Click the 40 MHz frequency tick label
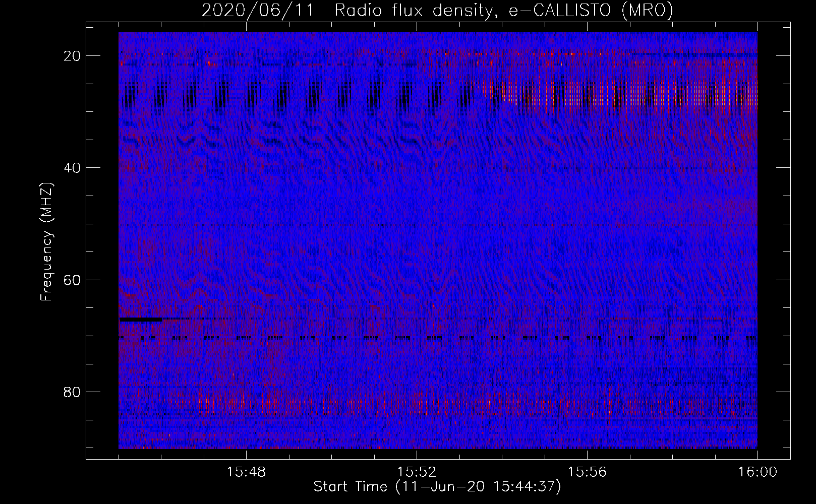The image size is (816, 504). pos(73,168)
